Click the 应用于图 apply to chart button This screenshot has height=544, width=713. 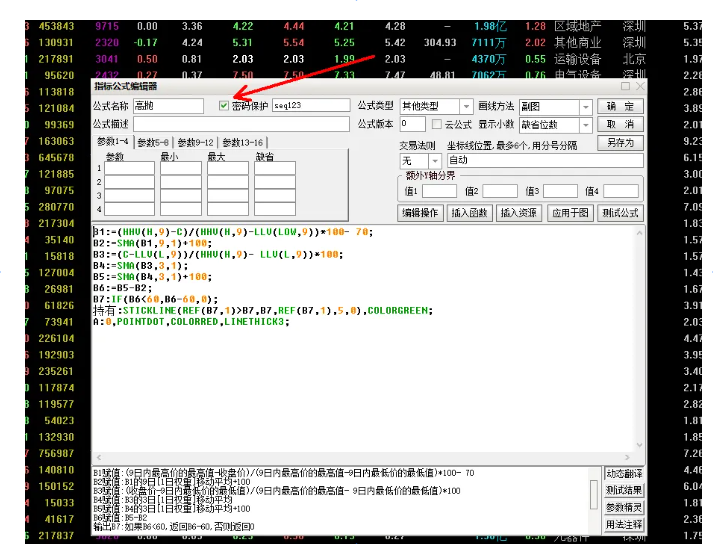coord(570,213)
